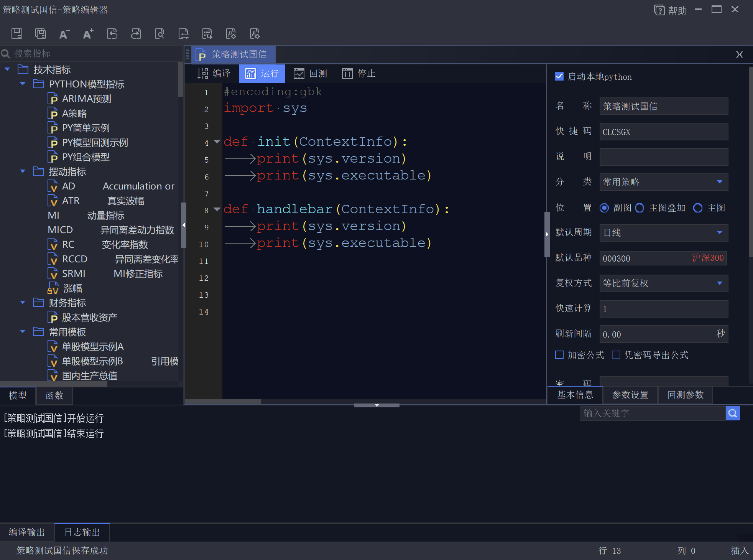The image size is (753, 560).
Task: Undo the last edit
Action: pyautogui.click(x=112, y=34)
